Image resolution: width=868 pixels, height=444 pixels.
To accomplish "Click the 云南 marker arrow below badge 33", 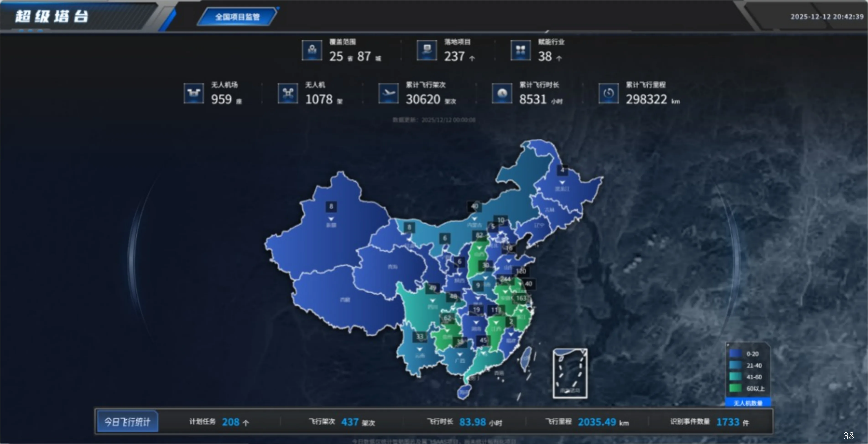I will (420, 349).
